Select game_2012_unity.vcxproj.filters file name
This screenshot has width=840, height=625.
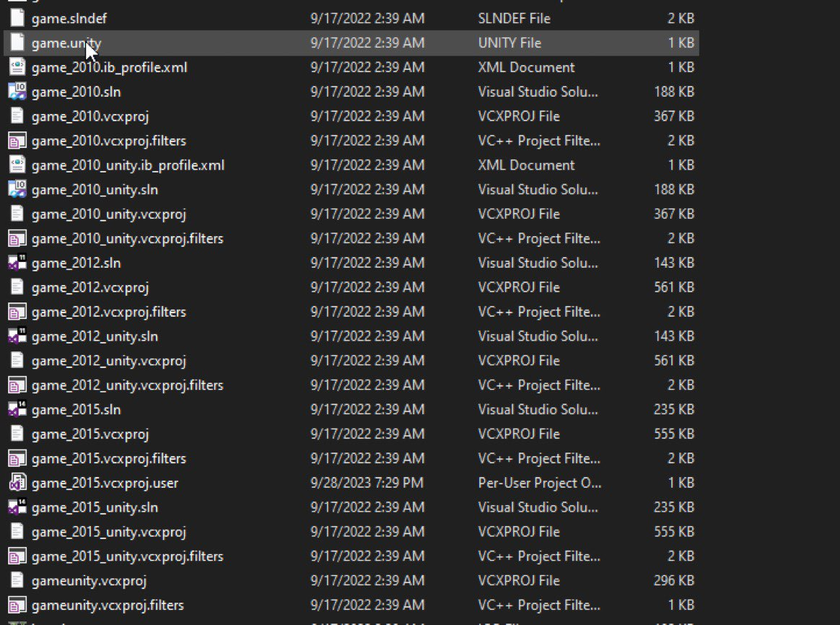click(128, 385)
